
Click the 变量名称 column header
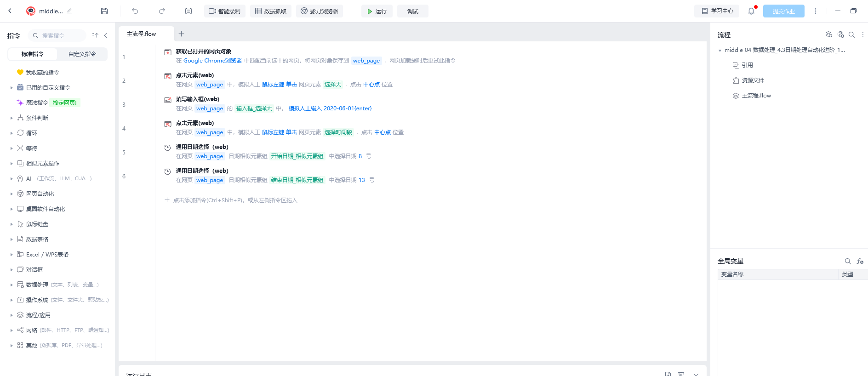pos(778,274)
